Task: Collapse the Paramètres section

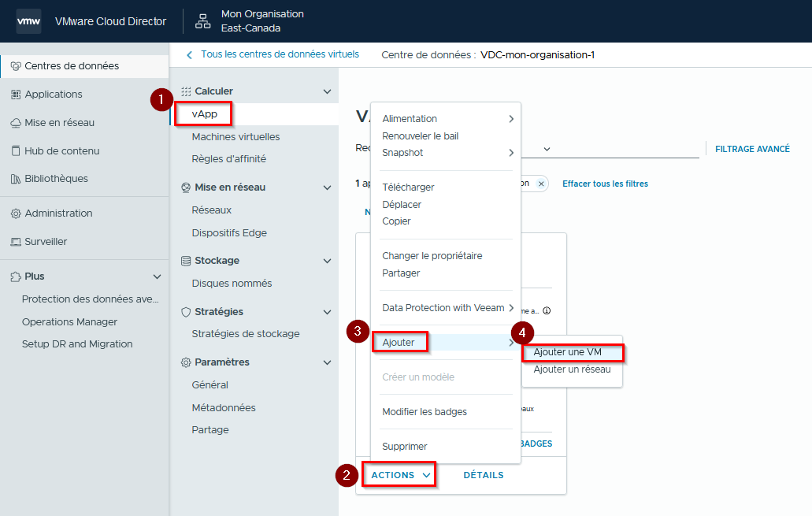Action: point(328,362)
